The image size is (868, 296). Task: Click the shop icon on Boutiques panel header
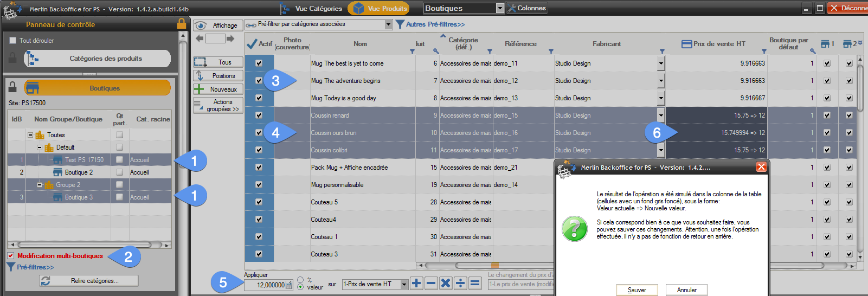33,88
